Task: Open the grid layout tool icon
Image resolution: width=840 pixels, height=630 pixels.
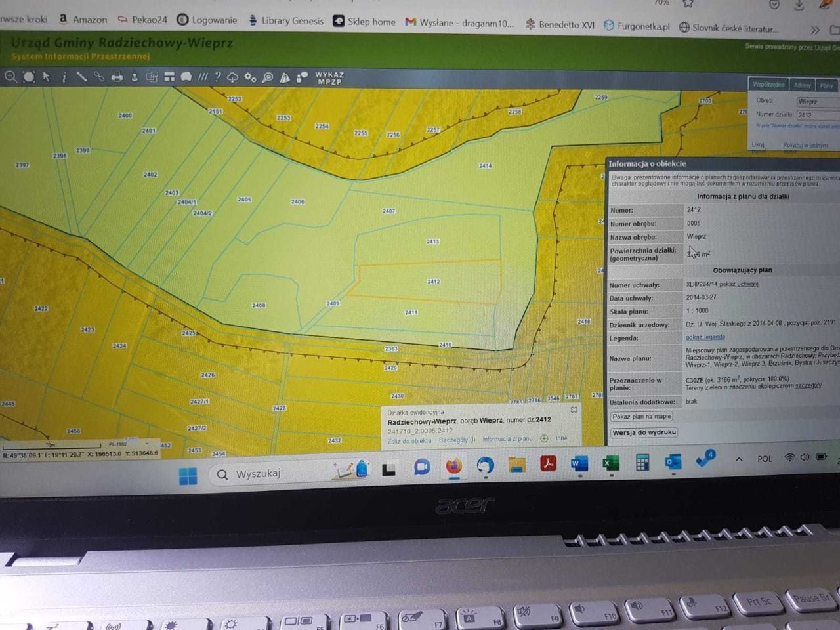Action: 169,77
